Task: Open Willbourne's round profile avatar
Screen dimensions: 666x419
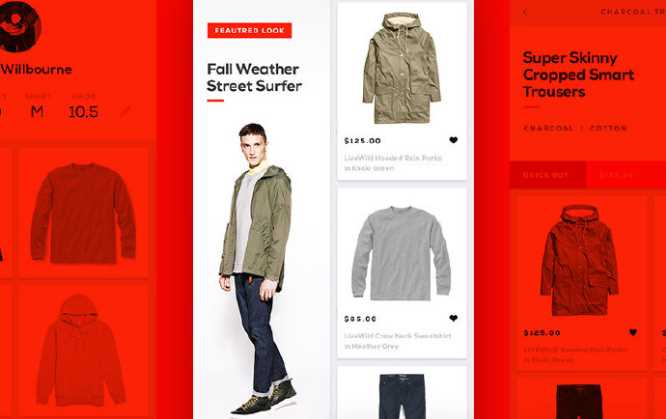Action: point(19,26)
